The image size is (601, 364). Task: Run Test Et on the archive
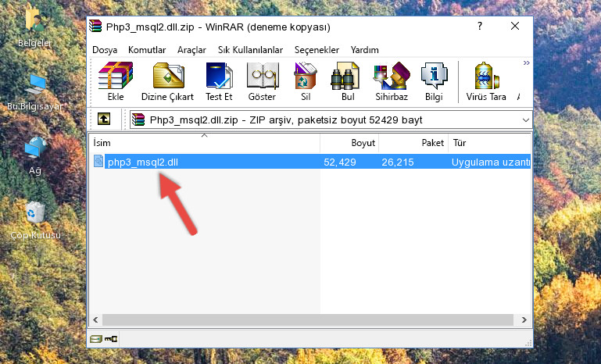point(219,81)
